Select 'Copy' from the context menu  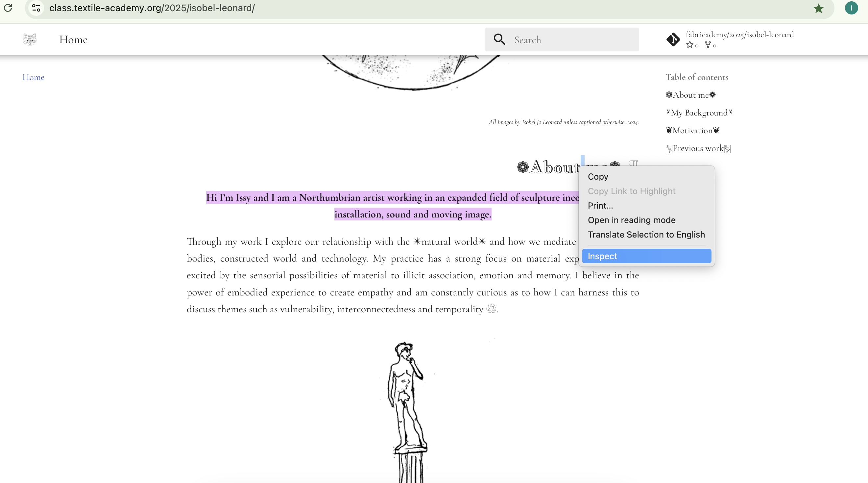click(598, 177)
